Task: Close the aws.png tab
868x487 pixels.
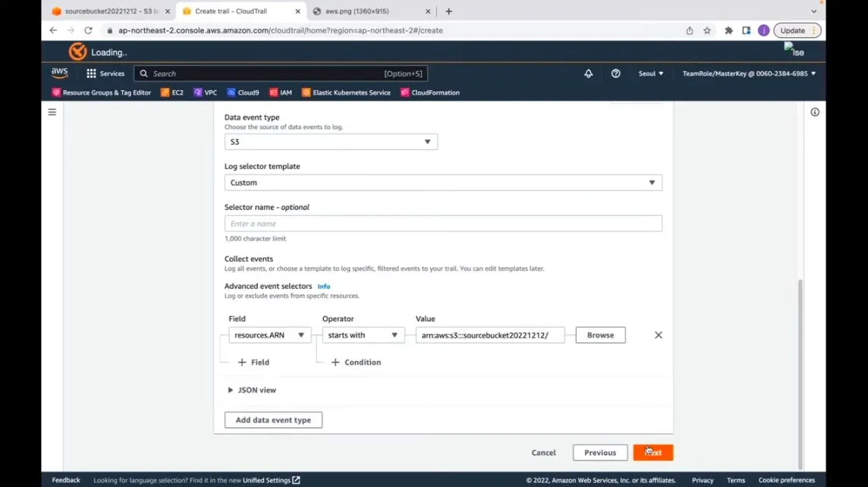Action: [428, 11]
